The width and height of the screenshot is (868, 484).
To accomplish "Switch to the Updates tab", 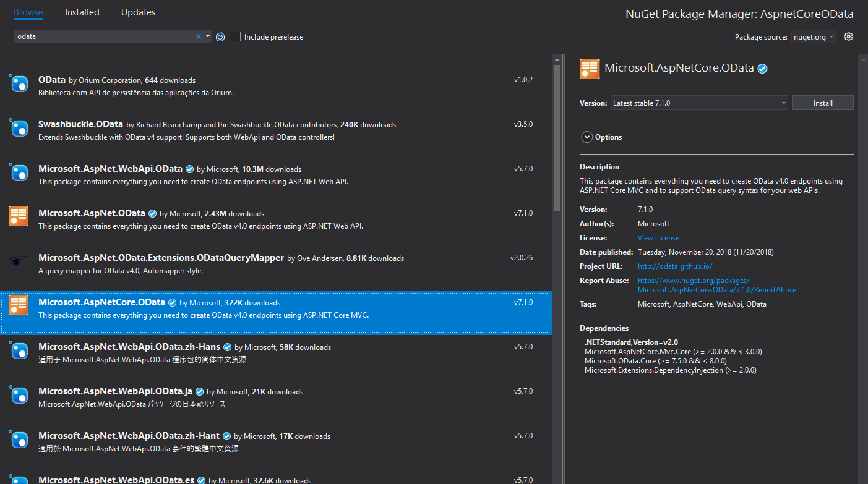I will pyautogui.click(x=139, y=12).
